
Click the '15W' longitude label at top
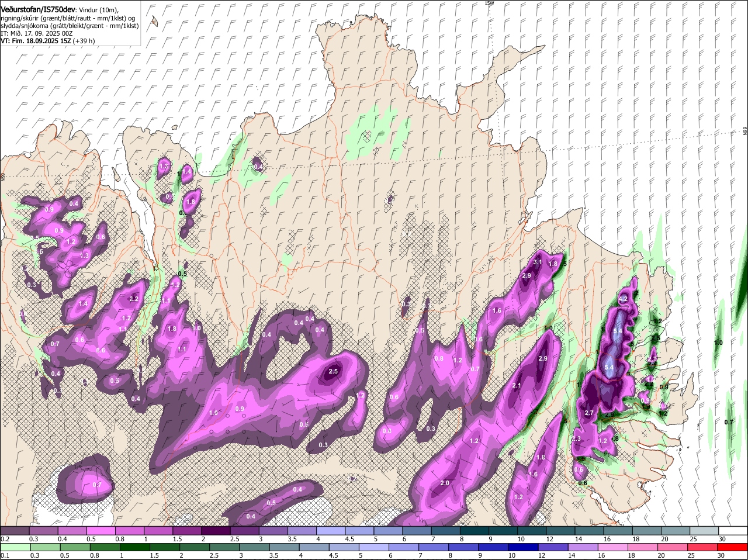489,3
